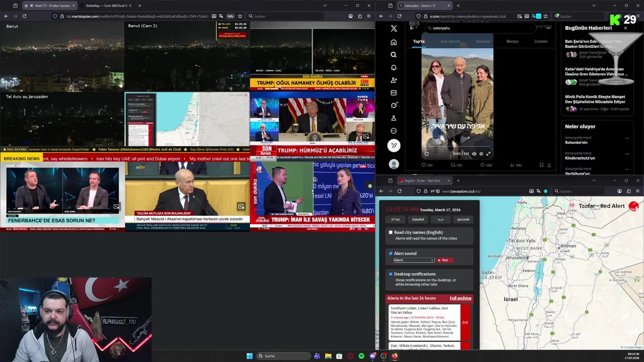Open tab list dropdown in X browser window
644x362 pixels.
click(x=594, y=6)
